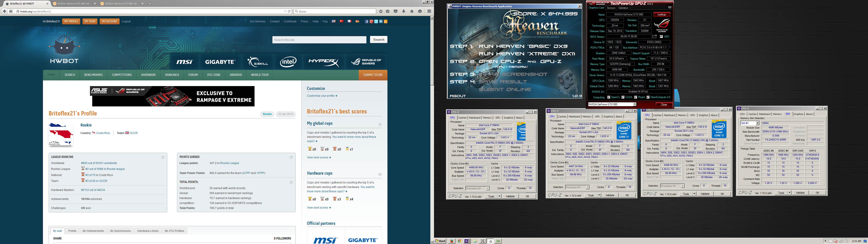Go to the Firefox home page icon
The height and width of the screenshot is (244, 868).
[412, 12]
